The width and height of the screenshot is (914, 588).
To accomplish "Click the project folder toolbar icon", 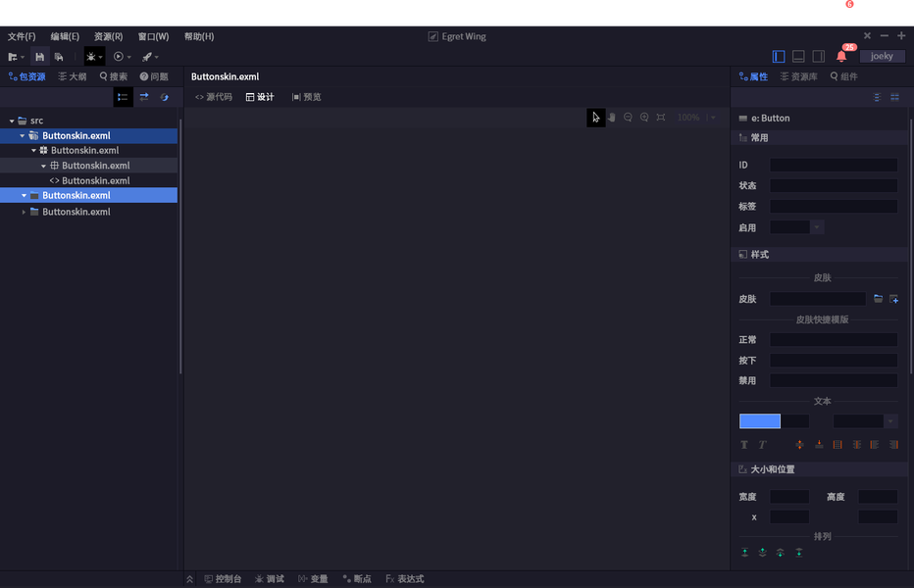I will tap(13, 57).
